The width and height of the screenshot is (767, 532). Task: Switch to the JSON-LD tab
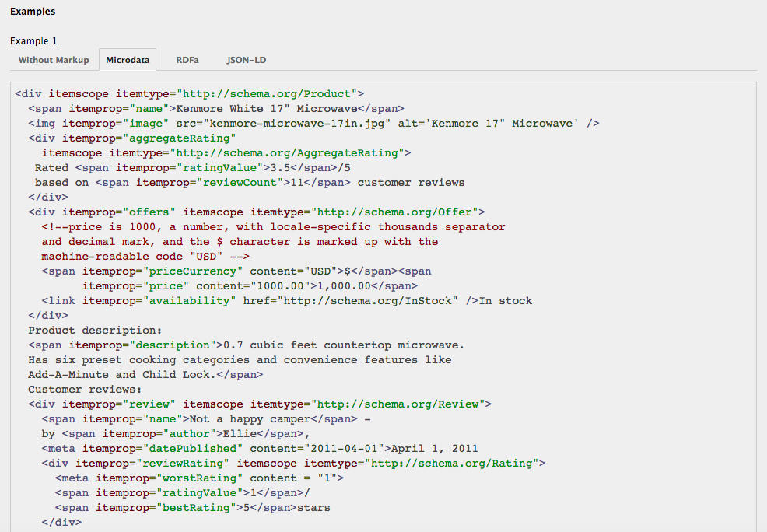coord(247,60)
